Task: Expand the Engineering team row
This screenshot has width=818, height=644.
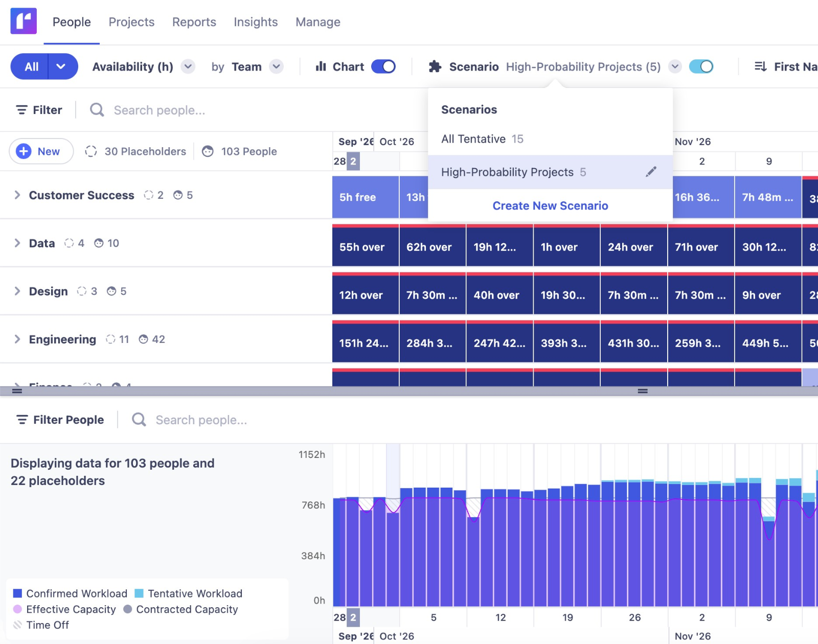Action: pos(17,339)
